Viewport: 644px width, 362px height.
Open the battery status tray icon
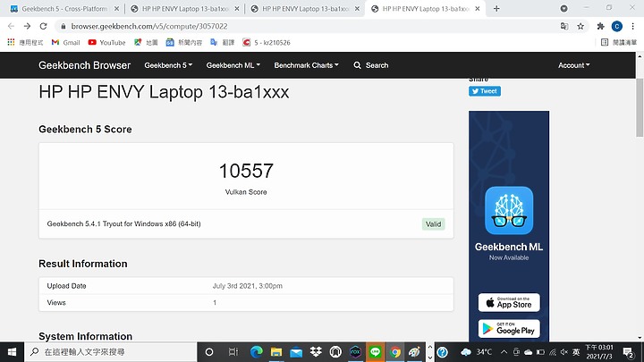click(540, 352)
